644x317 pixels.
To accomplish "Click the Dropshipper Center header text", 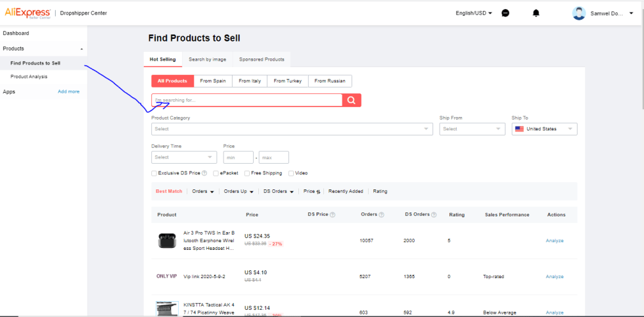I will [83, 13].
